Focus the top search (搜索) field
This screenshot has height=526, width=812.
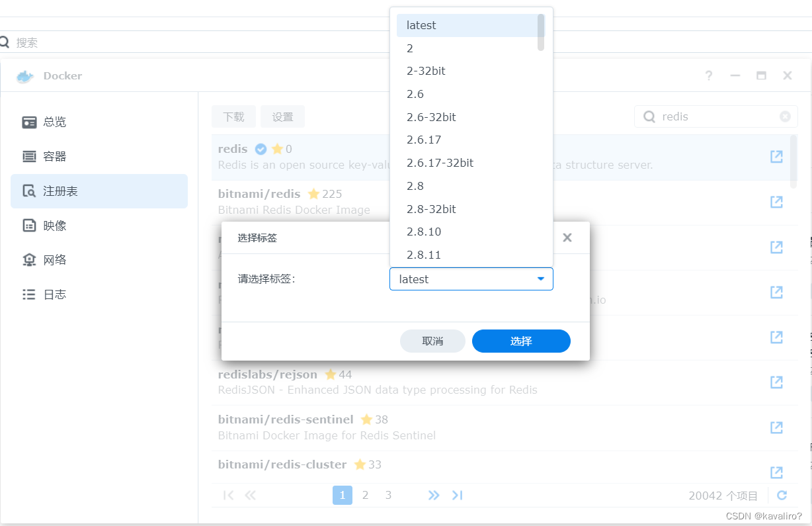click(x=406, y=42)
